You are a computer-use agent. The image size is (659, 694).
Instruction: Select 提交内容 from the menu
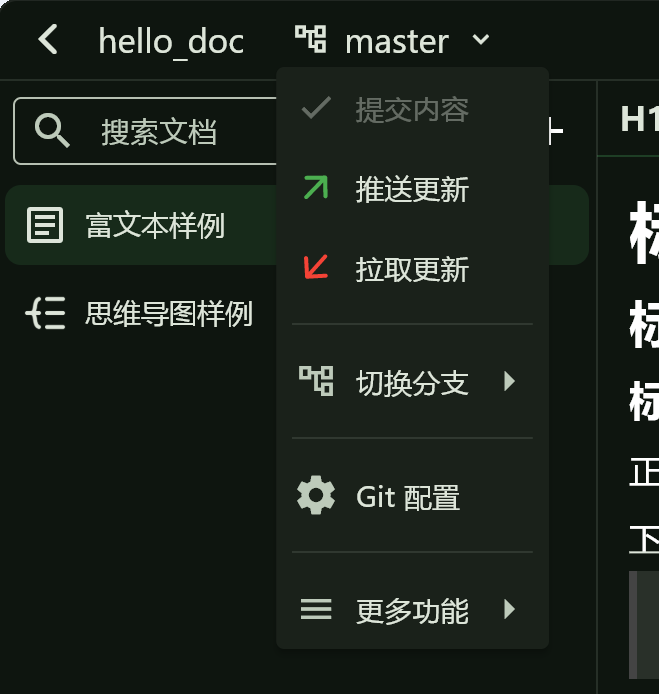412,109
